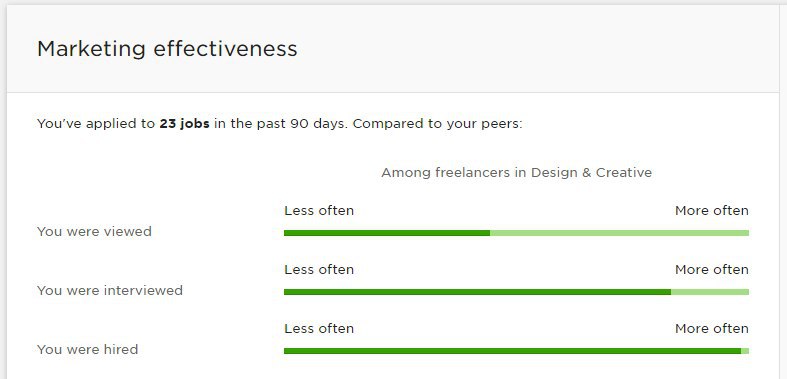Click the light green end of viewed bar

(x=619, y=233)
